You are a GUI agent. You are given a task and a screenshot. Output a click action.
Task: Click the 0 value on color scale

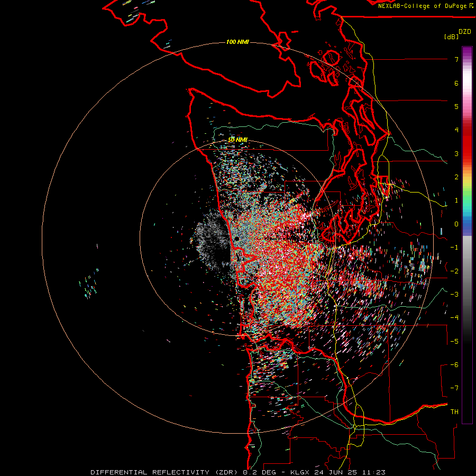point(456,224)
